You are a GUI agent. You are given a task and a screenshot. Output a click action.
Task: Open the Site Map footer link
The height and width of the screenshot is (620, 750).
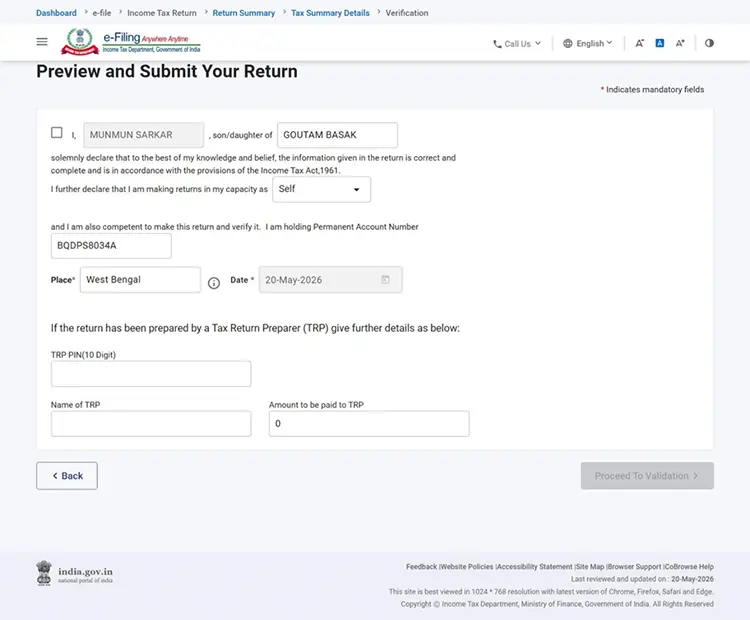[x=590, y=566]
